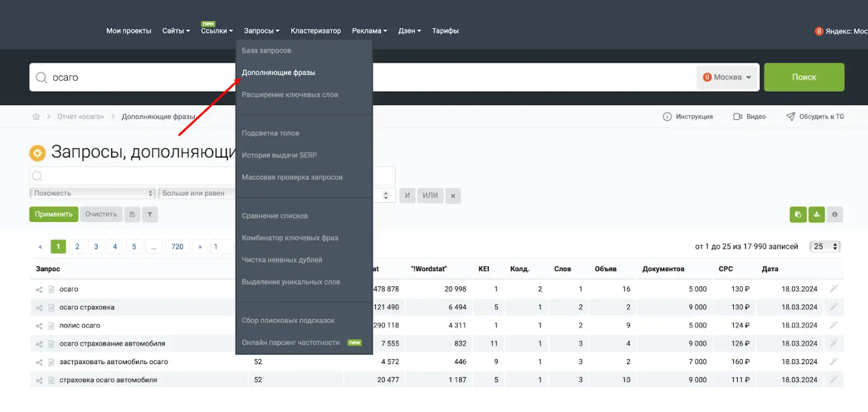This screenshot has height=412, width=868.
Task: Click the home breadcrumb icon
Action: [36, 117]
